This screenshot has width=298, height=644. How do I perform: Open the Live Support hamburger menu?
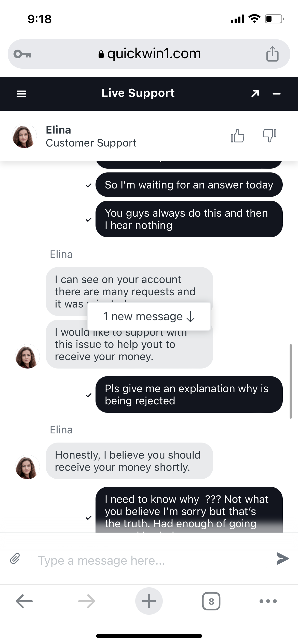coord(21,94)
